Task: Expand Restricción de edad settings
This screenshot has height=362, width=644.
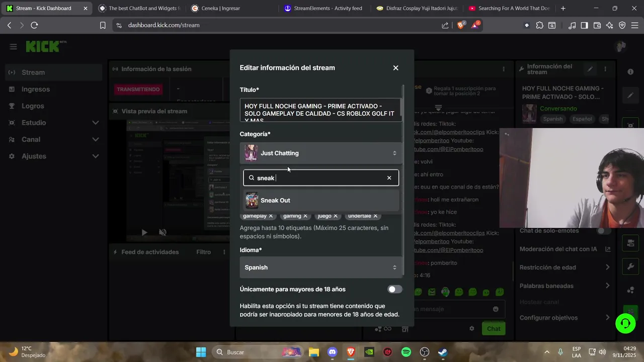Action: tap(565, 267)
